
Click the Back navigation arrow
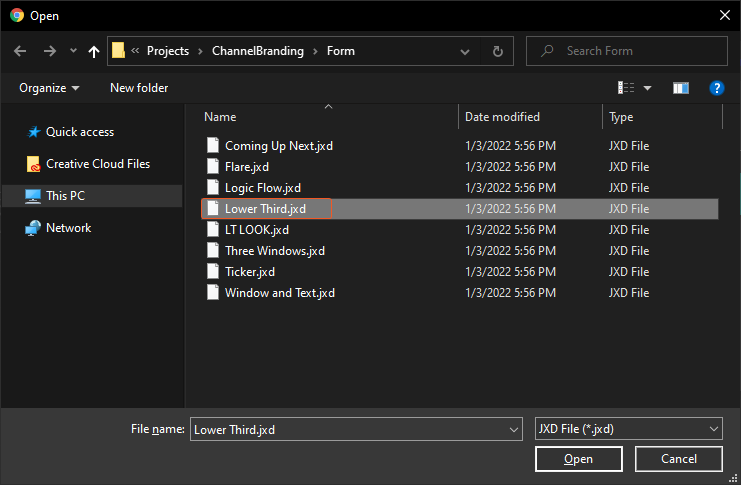tap(20, 51)
